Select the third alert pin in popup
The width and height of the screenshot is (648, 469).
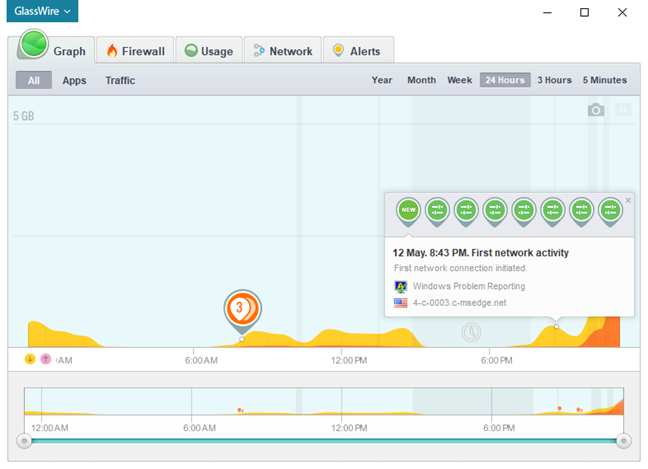tap(466, 212)
